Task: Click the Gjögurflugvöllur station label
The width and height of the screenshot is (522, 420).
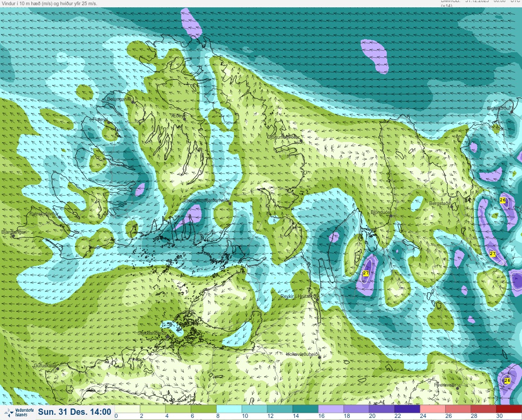Action: pyautogui.click(x=283, y=137)
